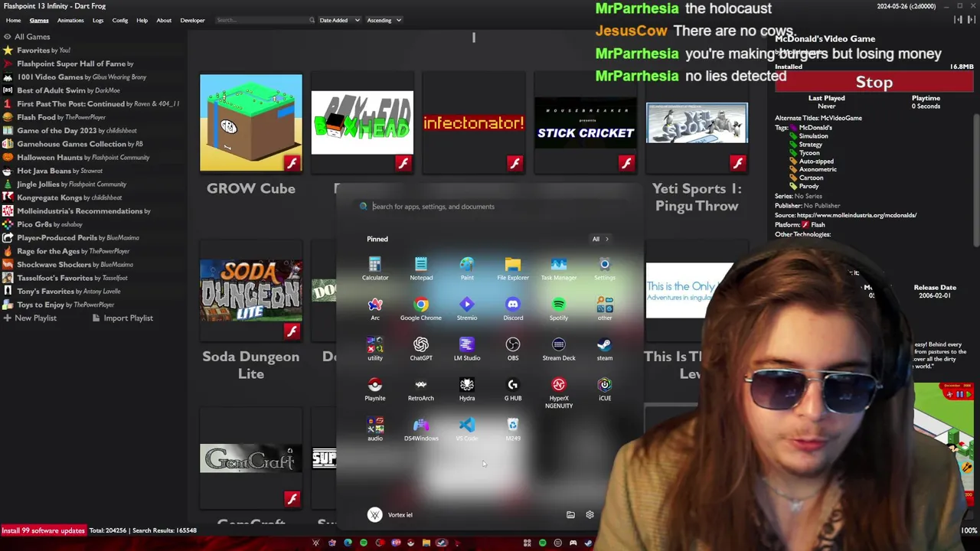Open the 'utility' app folder

375,349
